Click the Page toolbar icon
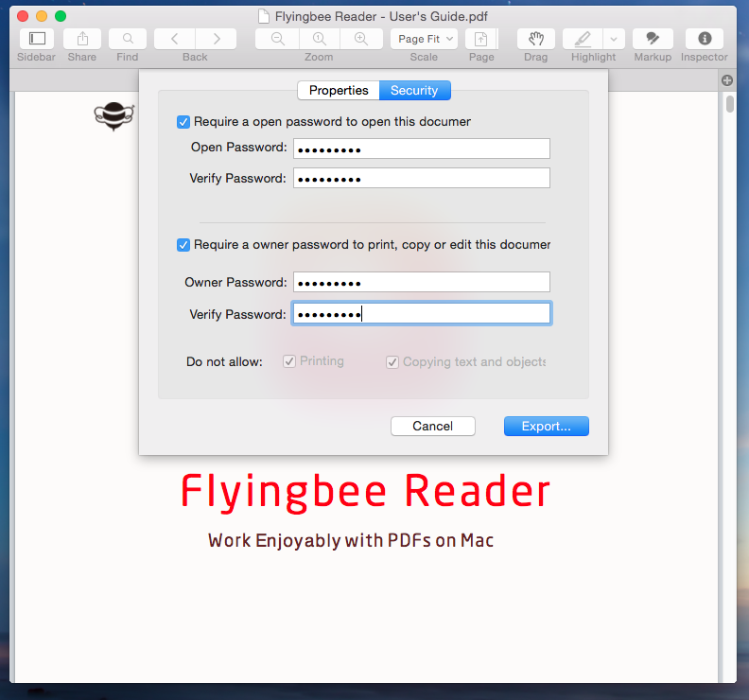749x700 pixels. (481, 39)
